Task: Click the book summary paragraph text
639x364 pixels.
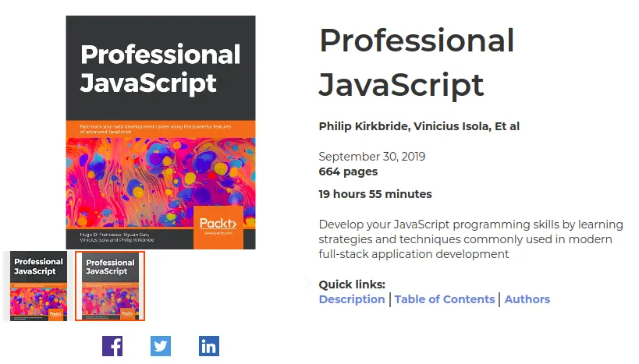Action: [470, 239]
